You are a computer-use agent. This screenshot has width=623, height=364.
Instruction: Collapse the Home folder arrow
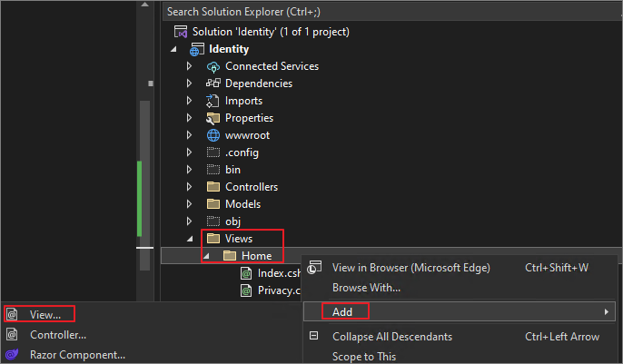[x=206, y=256]
